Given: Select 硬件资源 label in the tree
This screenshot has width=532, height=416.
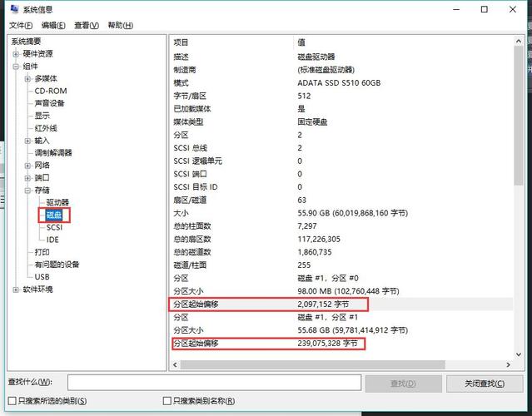Looking at the screenshot, I should [x=38, y=54].
